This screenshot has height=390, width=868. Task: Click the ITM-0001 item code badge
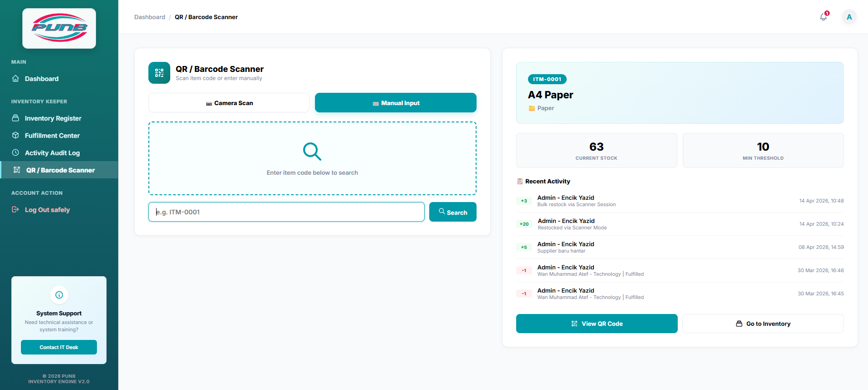(547, 79)
